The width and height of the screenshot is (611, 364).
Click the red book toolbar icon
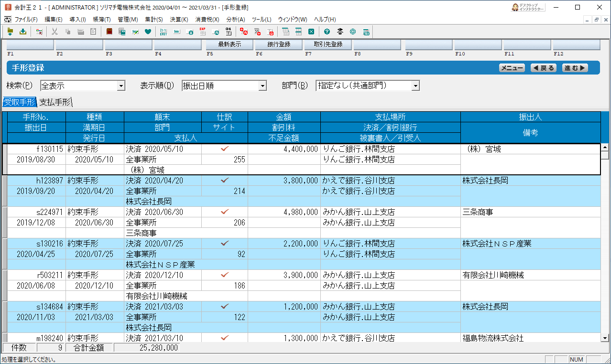109,32
